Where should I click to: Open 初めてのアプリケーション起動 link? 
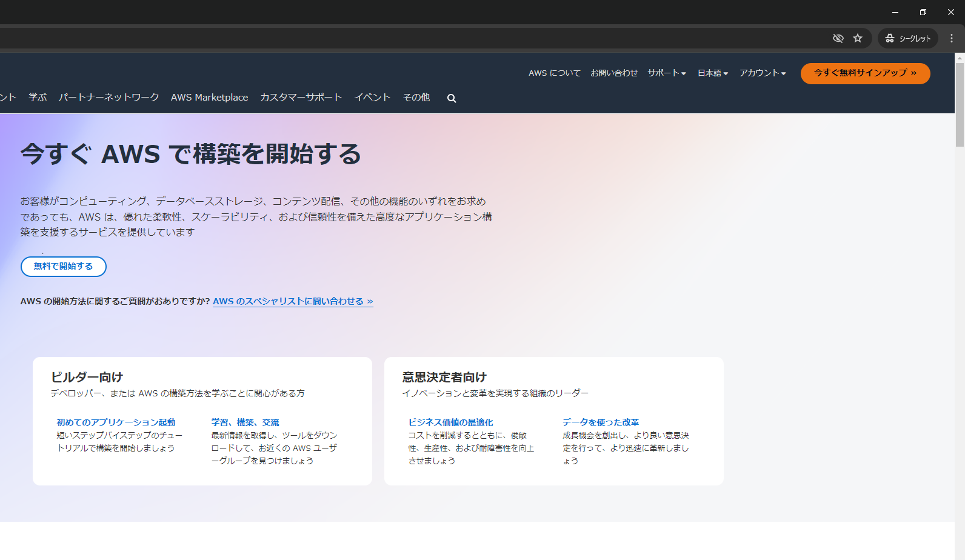(x=116, y=422)
